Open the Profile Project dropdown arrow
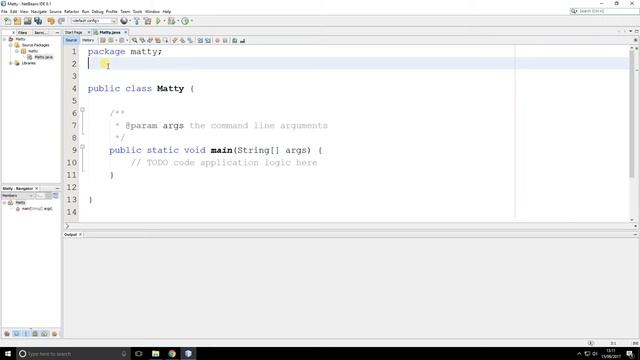 coord(192,21)
